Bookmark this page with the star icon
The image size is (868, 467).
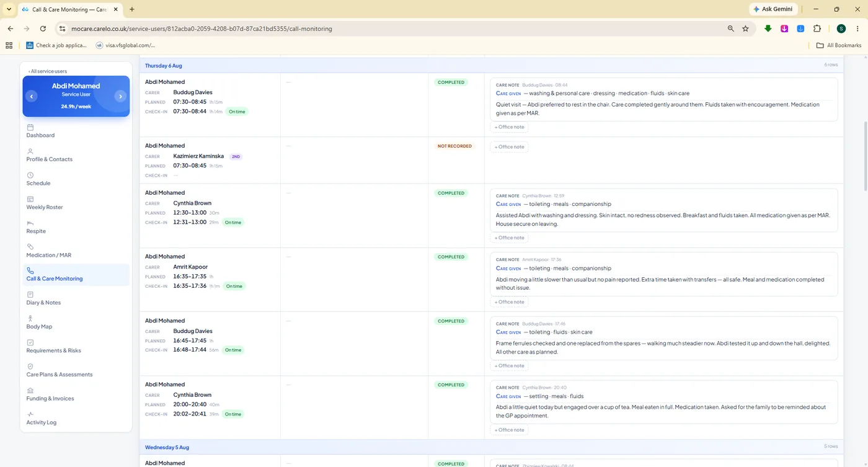pos(745,29)
